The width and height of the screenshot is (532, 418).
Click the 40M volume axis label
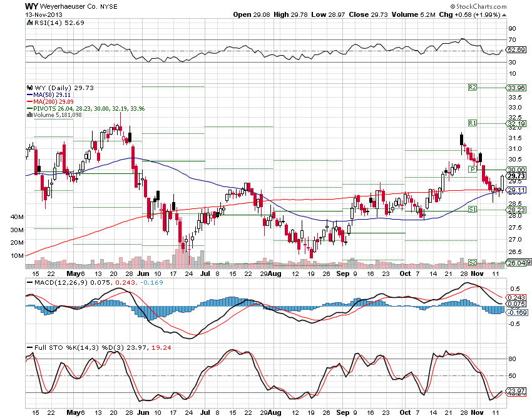(x=17, y=217)
